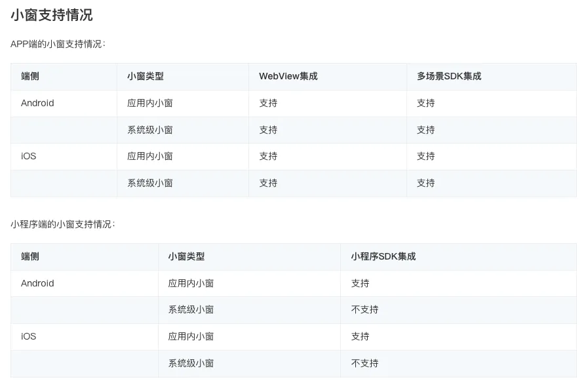Click 多场景SDK集成 支持 cell for Android 应用内小窗

[x=425, y=103]
